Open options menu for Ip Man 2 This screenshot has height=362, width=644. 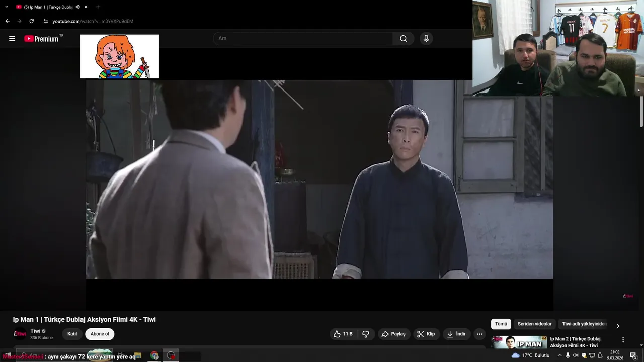(x=623, y=340)
